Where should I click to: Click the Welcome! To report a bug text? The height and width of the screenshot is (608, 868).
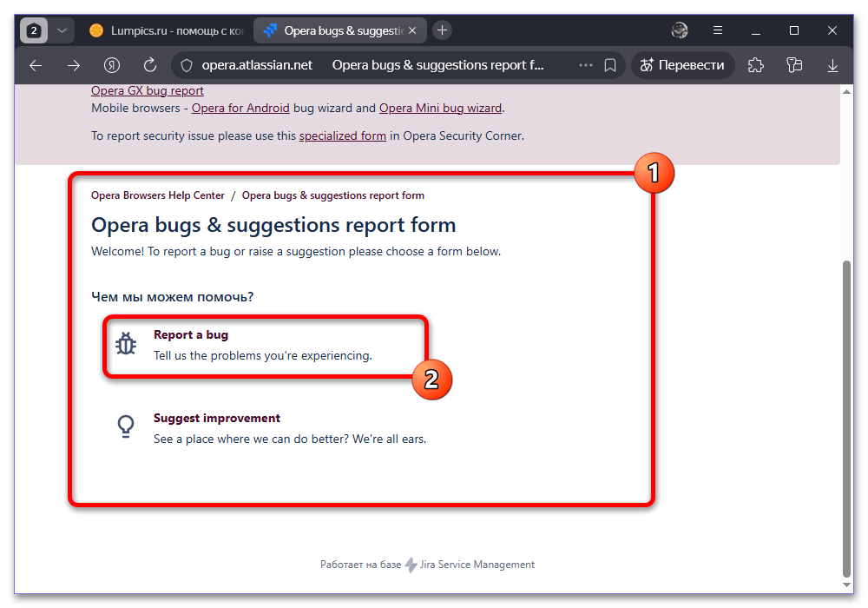pos(296,251)
